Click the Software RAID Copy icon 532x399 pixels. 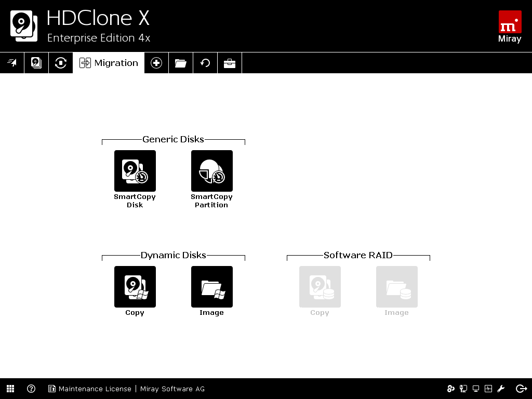coord(320,287)
